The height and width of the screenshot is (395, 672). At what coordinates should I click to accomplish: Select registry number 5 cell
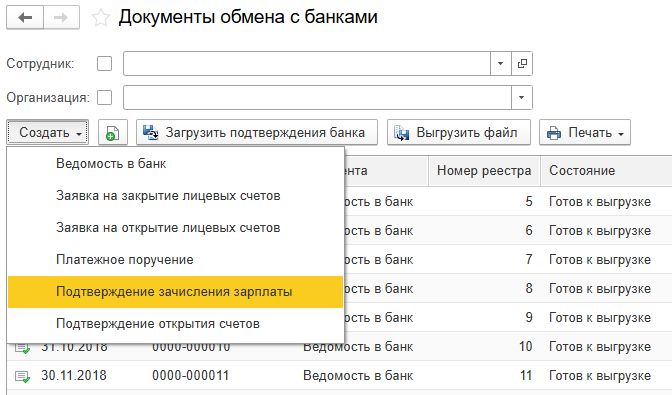529,202
